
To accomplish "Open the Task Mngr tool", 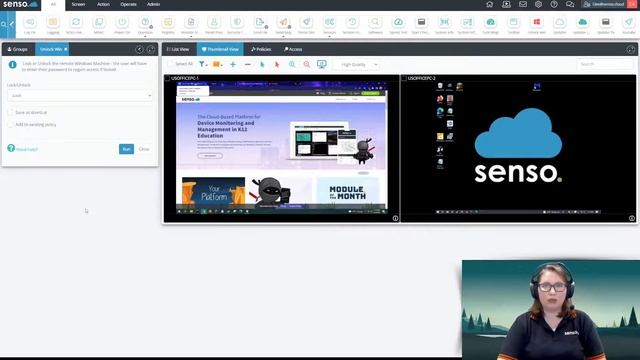I will 491,24.
